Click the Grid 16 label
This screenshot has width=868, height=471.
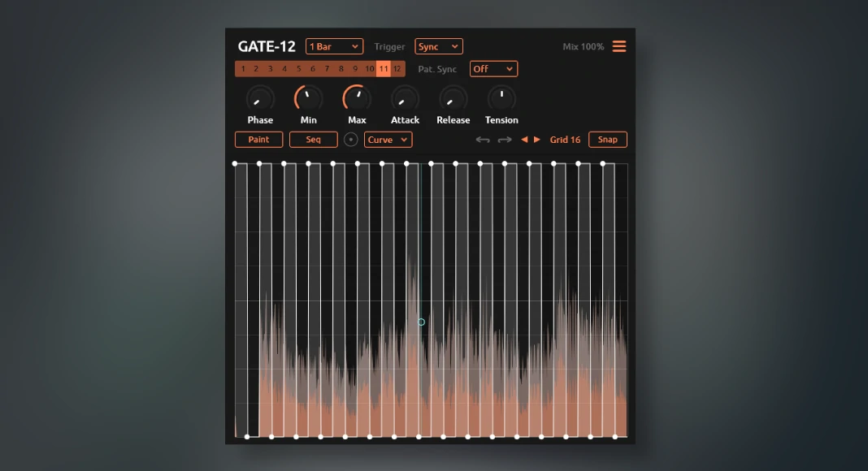pyautogui.click(x=565, y=140)
